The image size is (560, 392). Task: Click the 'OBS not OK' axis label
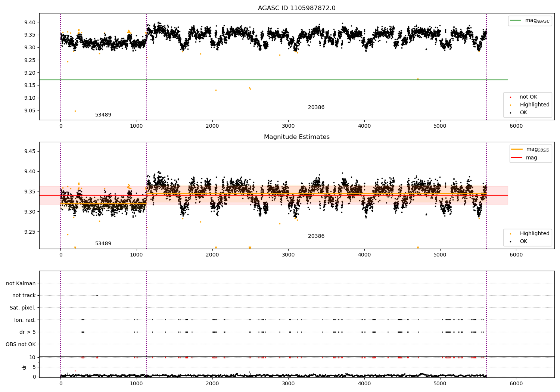tap(21, 344)
